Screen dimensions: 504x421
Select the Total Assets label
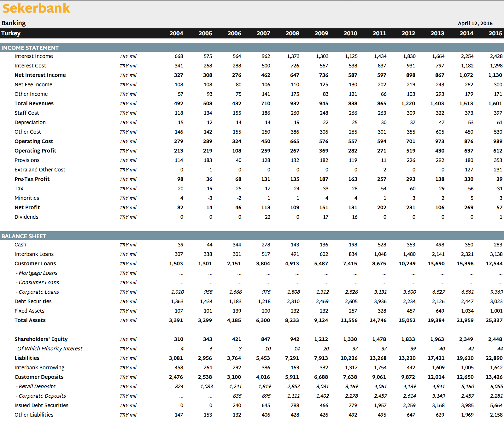click(30, 320)
